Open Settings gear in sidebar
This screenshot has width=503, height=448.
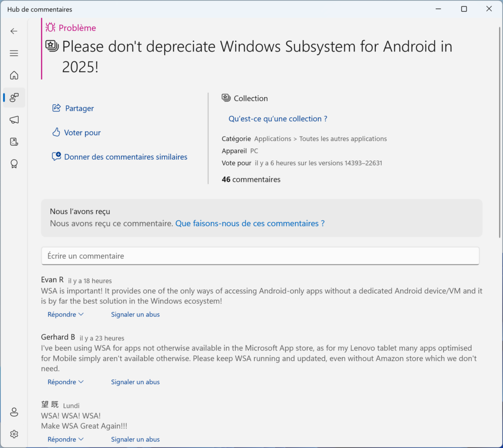(14, 434)
